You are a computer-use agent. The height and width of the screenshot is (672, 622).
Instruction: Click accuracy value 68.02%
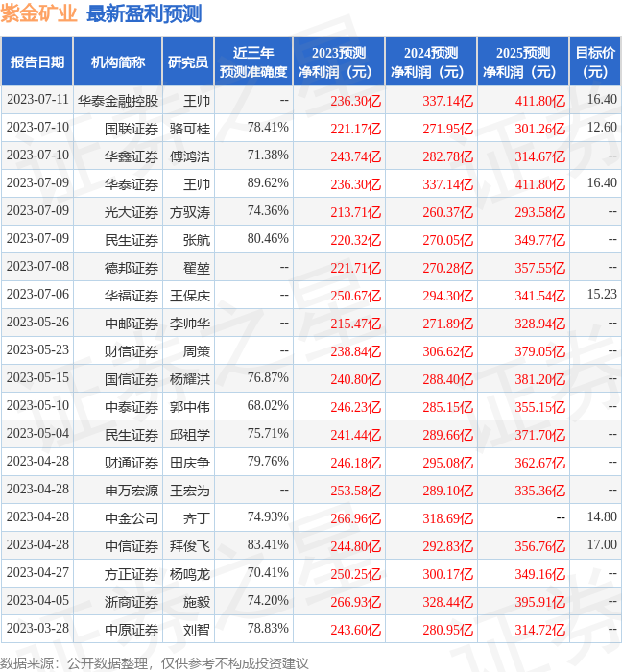(268, 405)
